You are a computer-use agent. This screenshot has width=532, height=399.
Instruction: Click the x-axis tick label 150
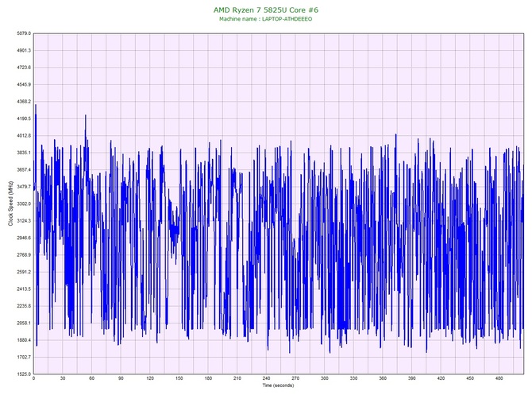coord(179,378)
